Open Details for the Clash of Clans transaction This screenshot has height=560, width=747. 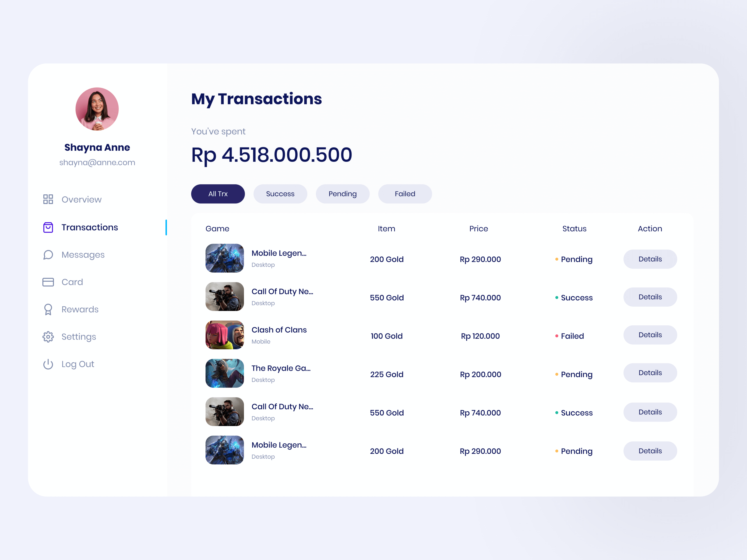(650, 335)
